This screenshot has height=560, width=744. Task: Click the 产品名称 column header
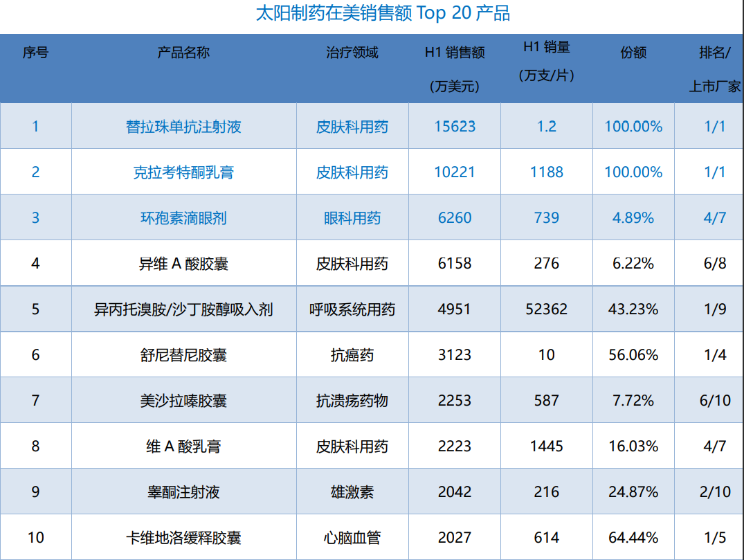click(x=183, y=53)
